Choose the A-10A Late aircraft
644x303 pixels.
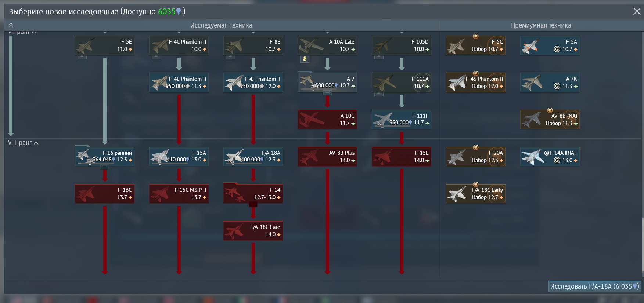coord(327,45)
